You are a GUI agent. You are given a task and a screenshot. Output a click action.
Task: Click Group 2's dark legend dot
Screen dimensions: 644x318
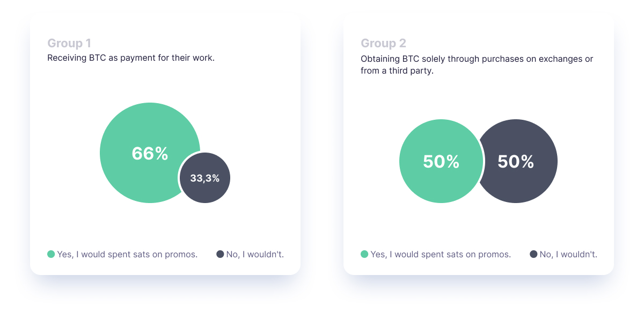pos(533,254)
